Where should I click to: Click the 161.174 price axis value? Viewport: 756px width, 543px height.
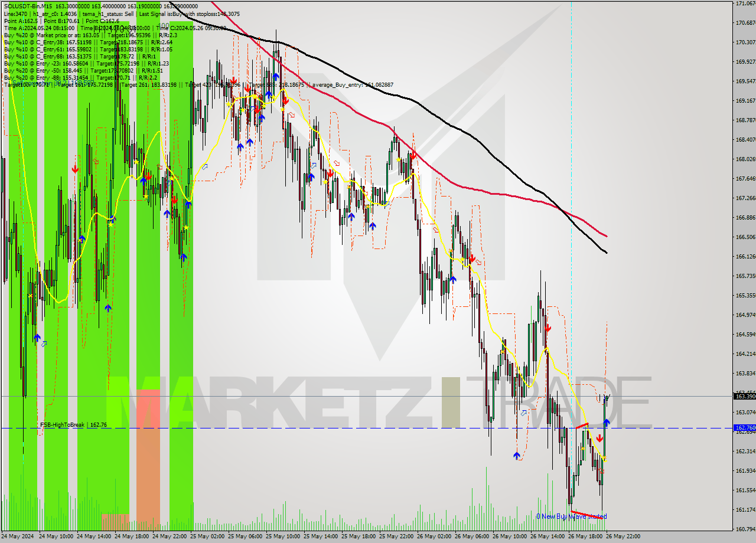click(x=746, y=510)
